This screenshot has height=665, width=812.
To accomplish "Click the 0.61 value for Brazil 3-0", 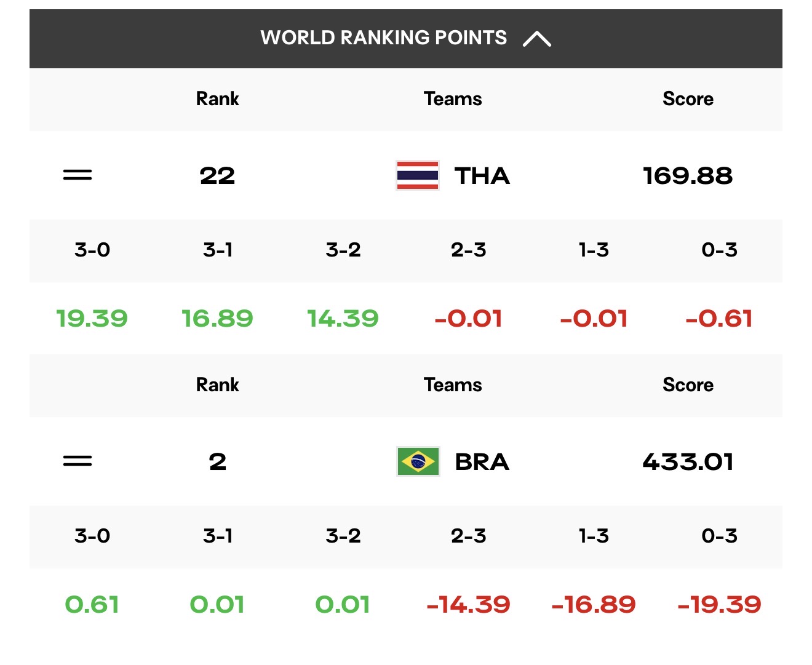I will (92, 605).
